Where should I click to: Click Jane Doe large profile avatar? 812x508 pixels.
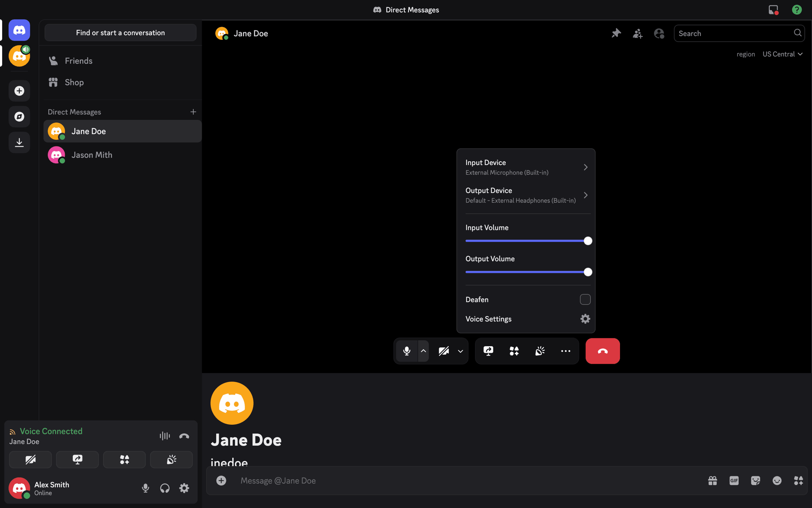click(232, 403)
